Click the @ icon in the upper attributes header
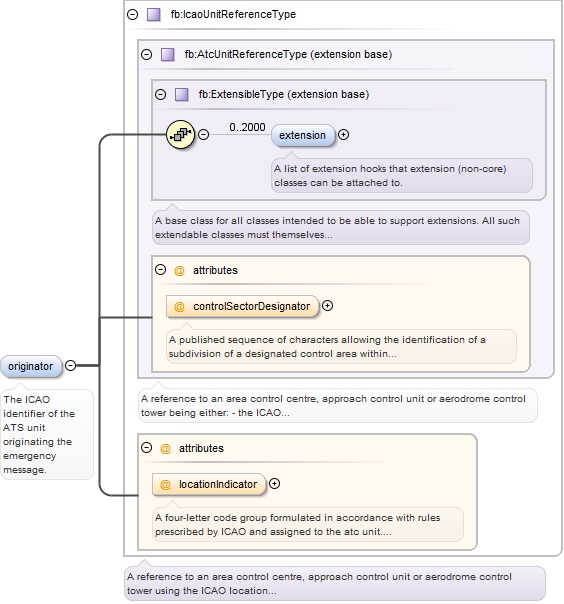This screenshot has height=604, width=564. coord(179,270)
